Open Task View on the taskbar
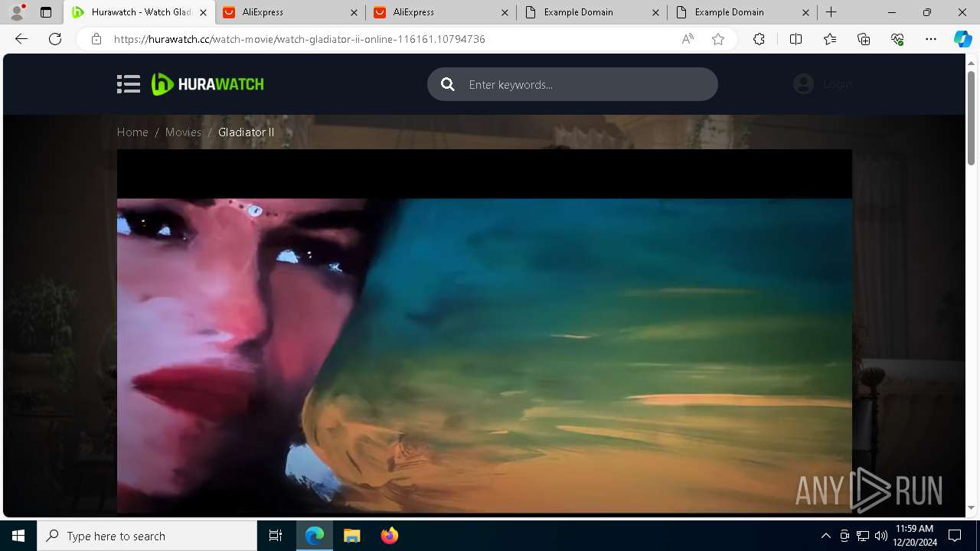Screen dimensions: 980x551 point(276,536)
